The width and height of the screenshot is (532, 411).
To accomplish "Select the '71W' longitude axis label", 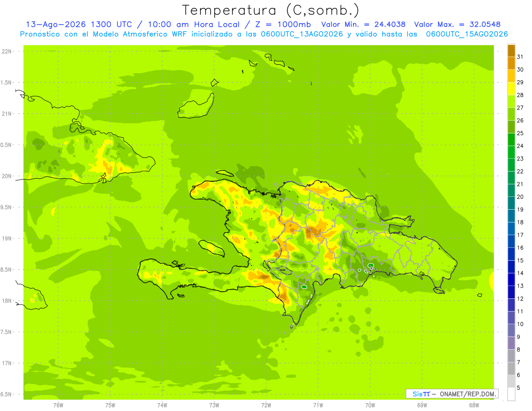I will [x=318, y=405].
